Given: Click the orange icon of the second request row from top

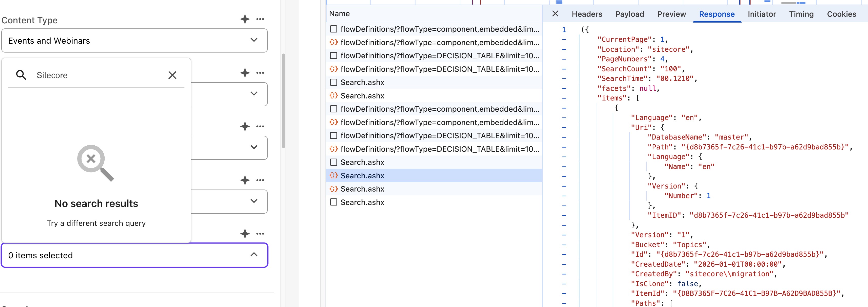Looking at the screenshot, I should (334, 42).
